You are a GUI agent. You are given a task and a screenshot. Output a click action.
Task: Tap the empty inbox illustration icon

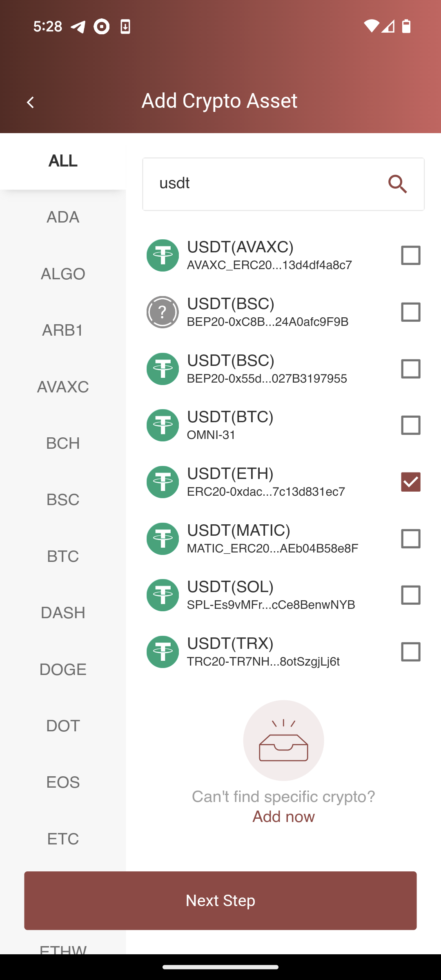coord(283,740)
